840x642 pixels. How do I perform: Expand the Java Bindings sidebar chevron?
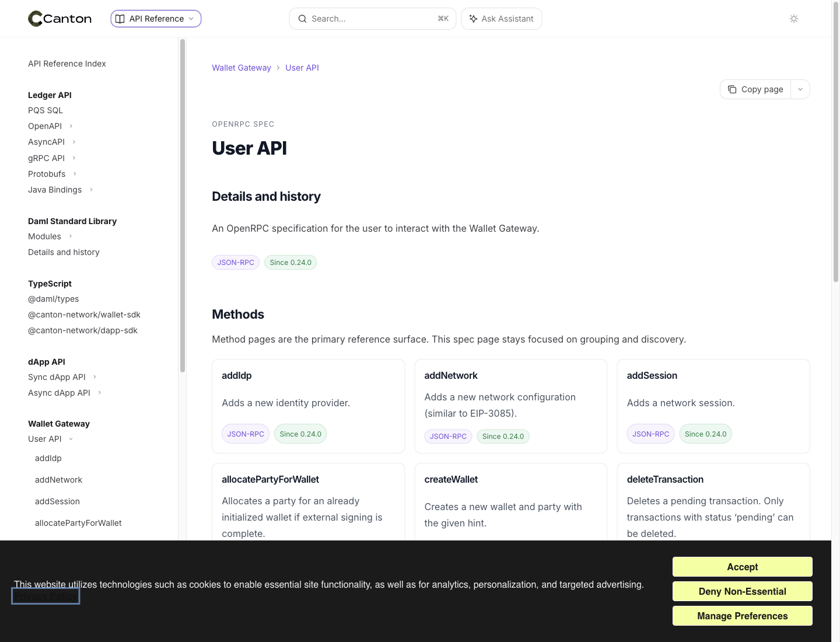[x=91, y=190]
